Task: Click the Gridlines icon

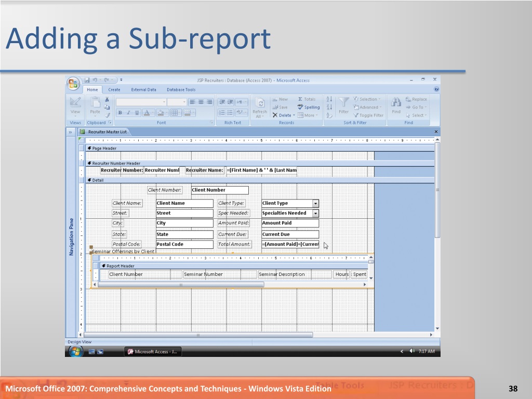Action: tap(175, 113)
